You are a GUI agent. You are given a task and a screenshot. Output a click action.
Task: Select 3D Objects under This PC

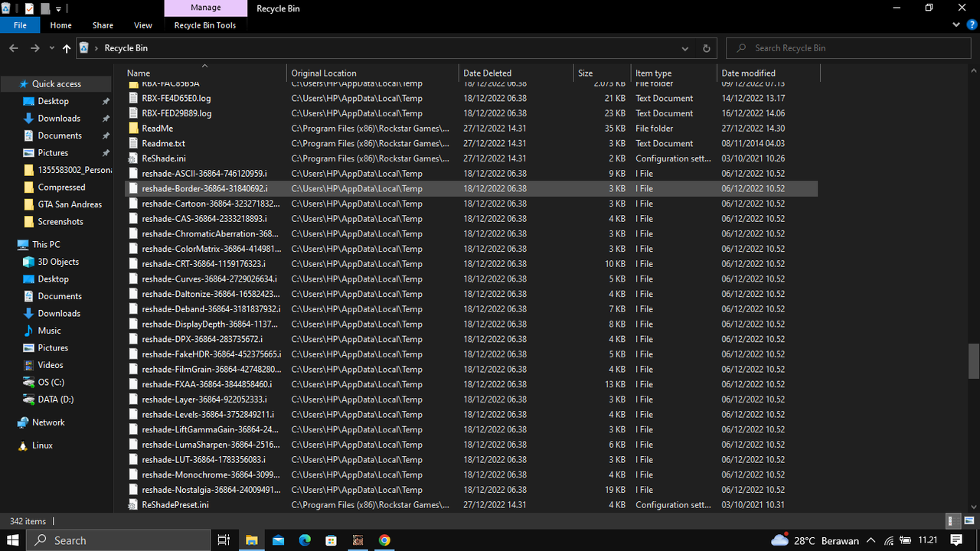(x=58, y=262)
